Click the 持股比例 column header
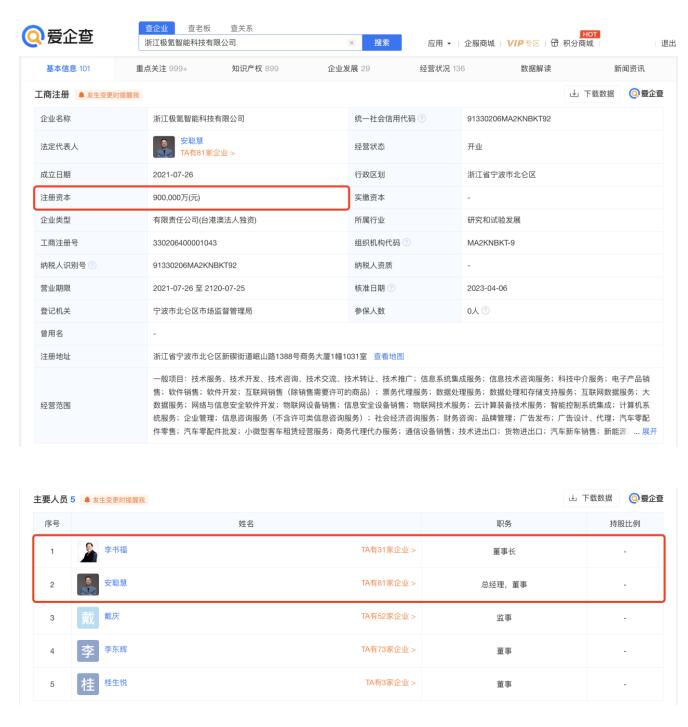This screenshot has height=727, width=688. click(x=624, y=524)
